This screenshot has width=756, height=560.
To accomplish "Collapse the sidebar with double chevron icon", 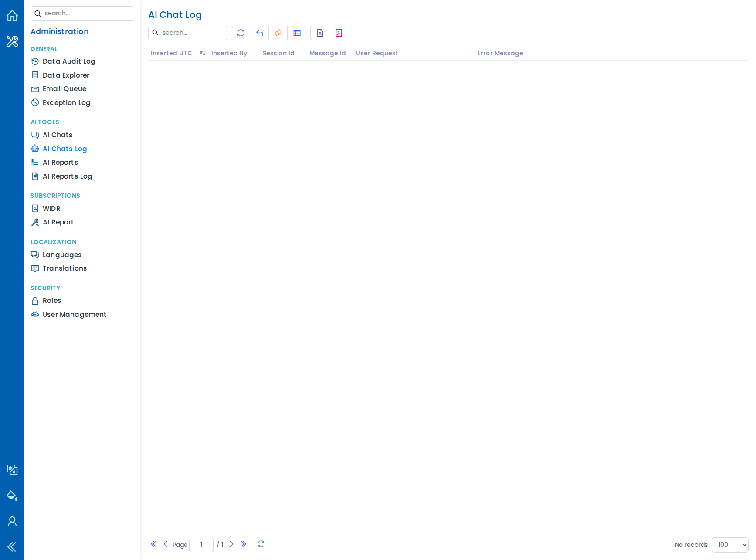I will [x=12, y=547].
